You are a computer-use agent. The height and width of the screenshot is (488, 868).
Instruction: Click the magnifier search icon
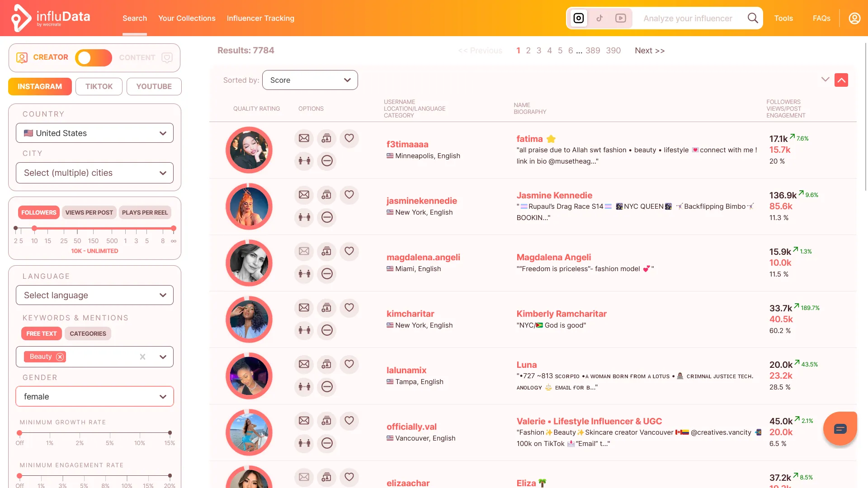[x=753, y=18]
